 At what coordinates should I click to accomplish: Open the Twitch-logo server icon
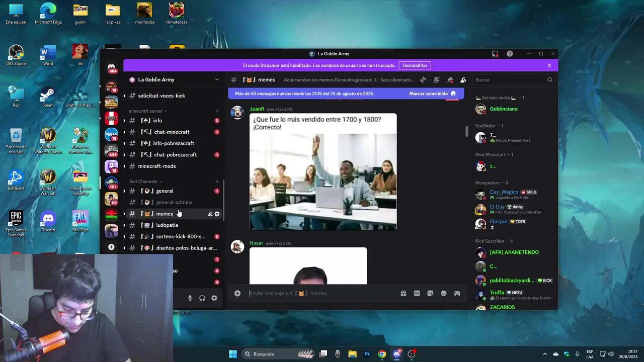111,166
